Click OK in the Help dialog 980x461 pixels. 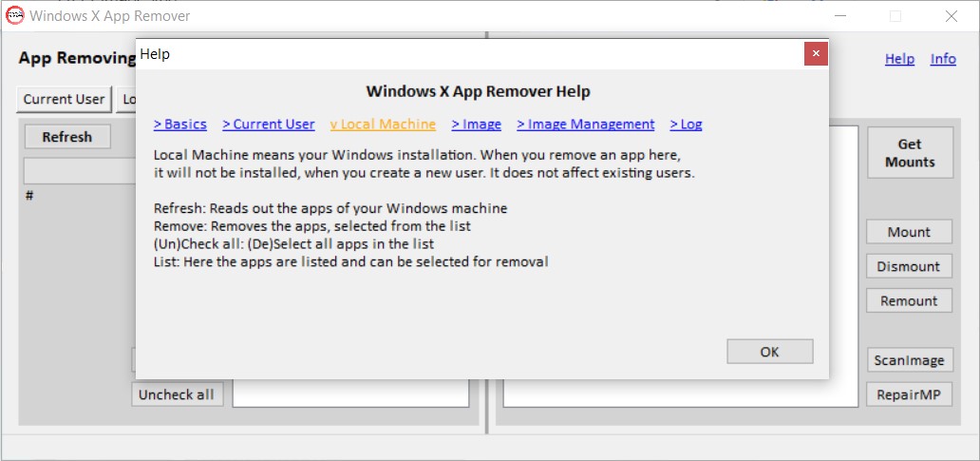point(769,352)
